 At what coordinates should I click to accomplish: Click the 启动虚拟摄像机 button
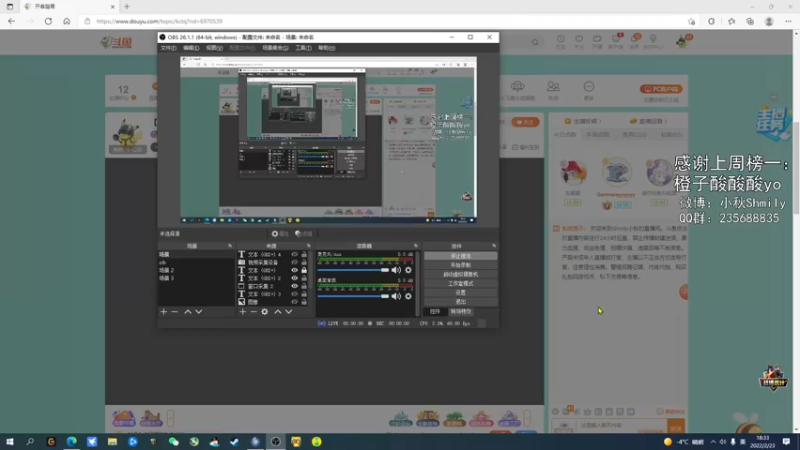(x=461, y=274)
